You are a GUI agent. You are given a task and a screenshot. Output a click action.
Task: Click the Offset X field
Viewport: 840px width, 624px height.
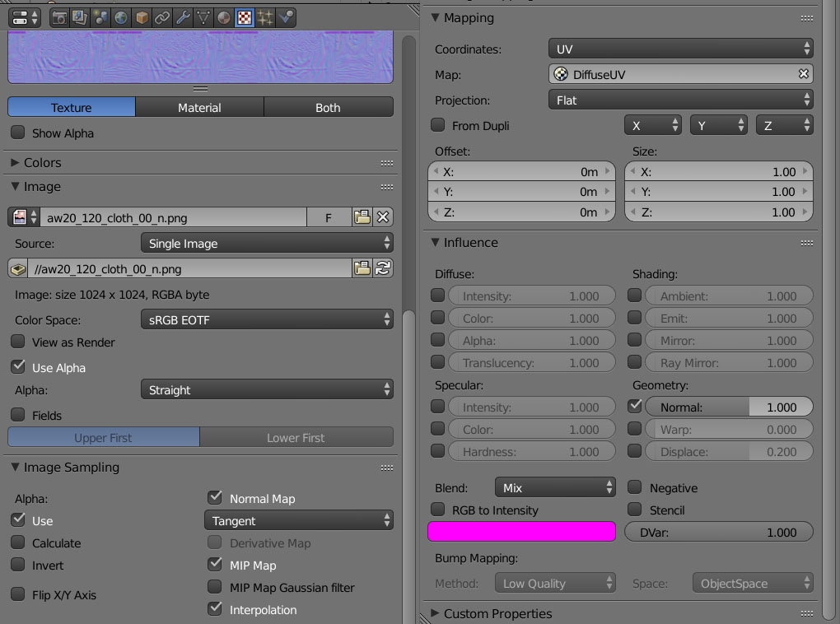coord(522,171)
